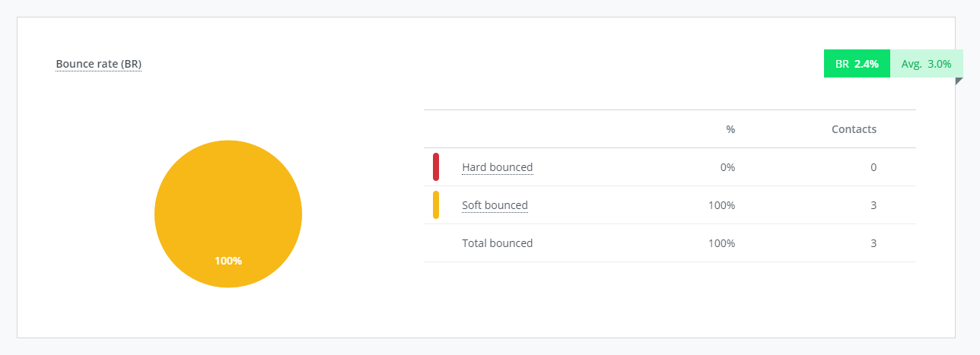Viewport: 980px width, 355px height.
Task: Click the % column header
Action: [730, 129]
